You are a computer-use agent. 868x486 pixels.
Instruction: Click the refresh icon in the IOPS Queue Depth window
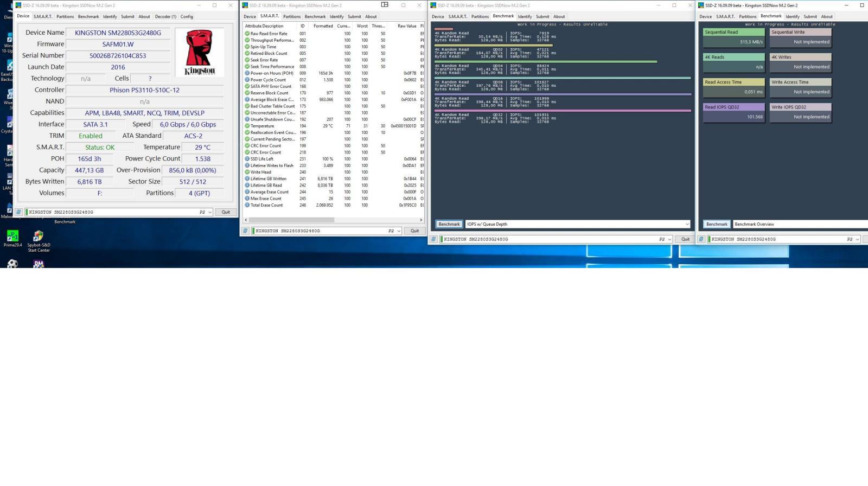click(433, 239)
